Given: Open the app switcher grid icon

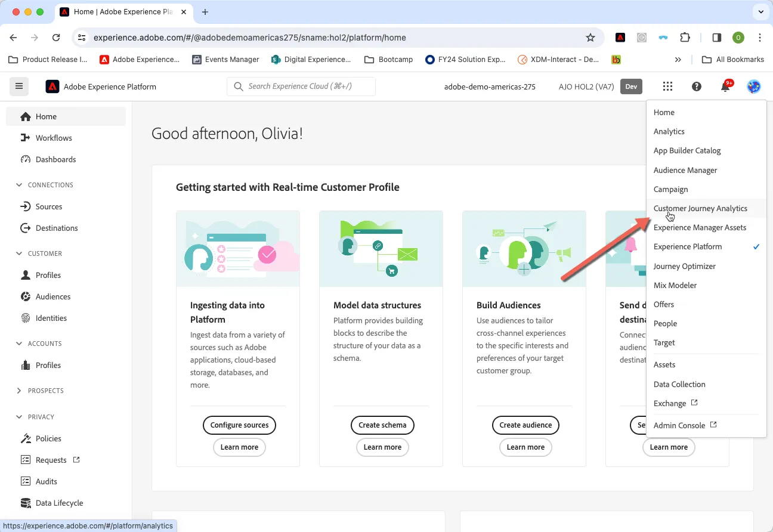Looking at the screenshot, I should [667, 86].
